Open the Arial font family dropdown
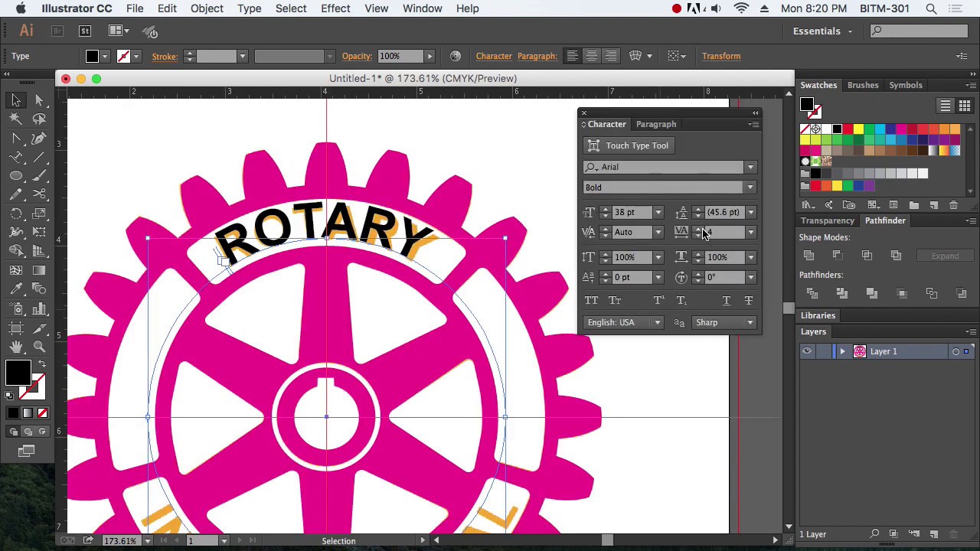The image size is (980, 551). click(x=750, y=167)
